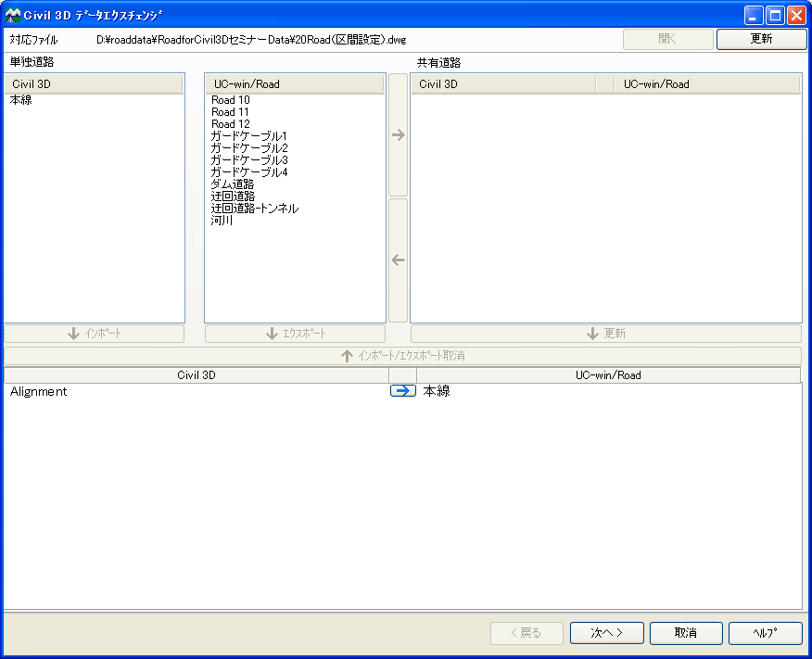
Task: Click Civil 3D header of single roads list
Action: [x=94, y=83]
